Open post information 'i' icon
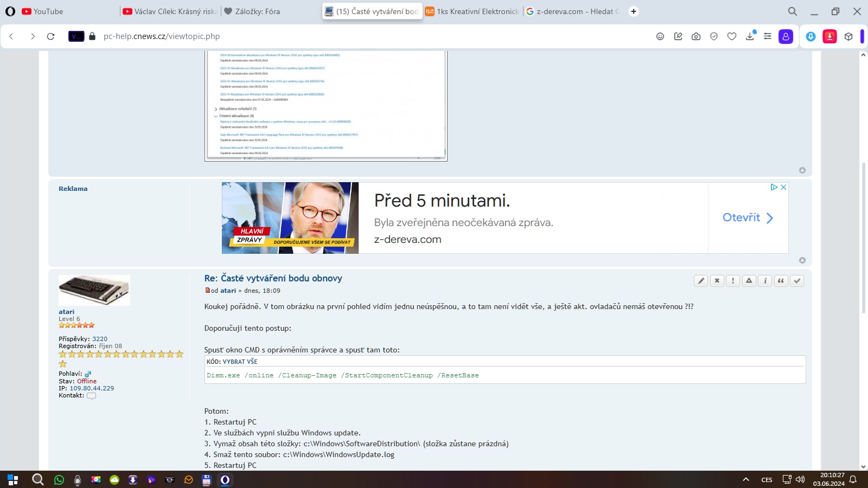The image size is (868, 488). [765, 281]
